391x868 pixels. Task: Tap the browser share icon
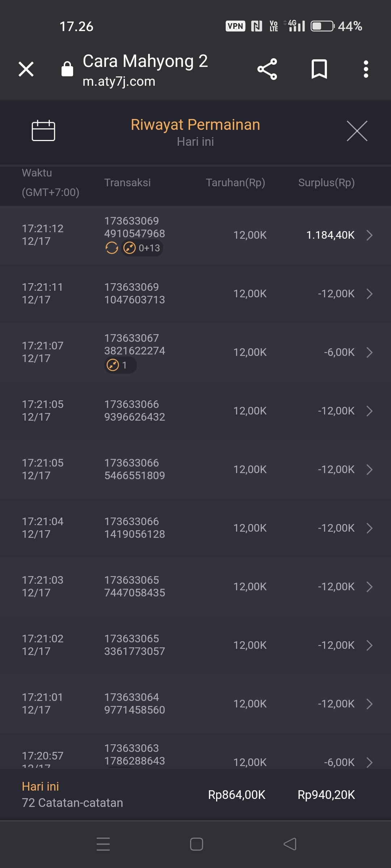[267, 69]
